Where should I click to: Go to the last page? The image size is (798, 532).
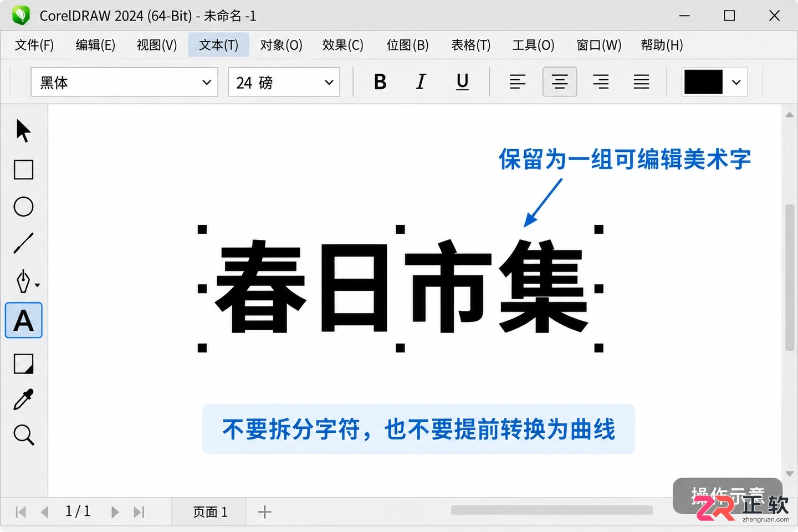tap(139, 511)
